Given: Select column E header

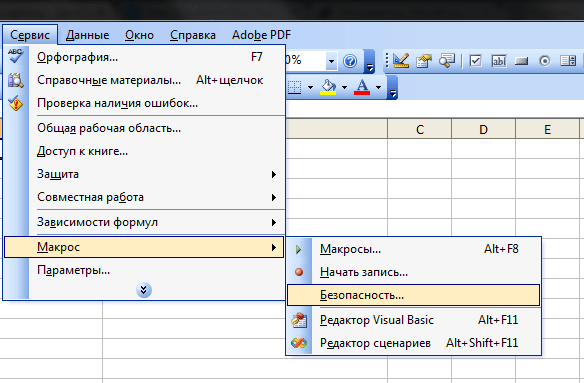Looking at the screenshot, I should click(x=547, y=129).
